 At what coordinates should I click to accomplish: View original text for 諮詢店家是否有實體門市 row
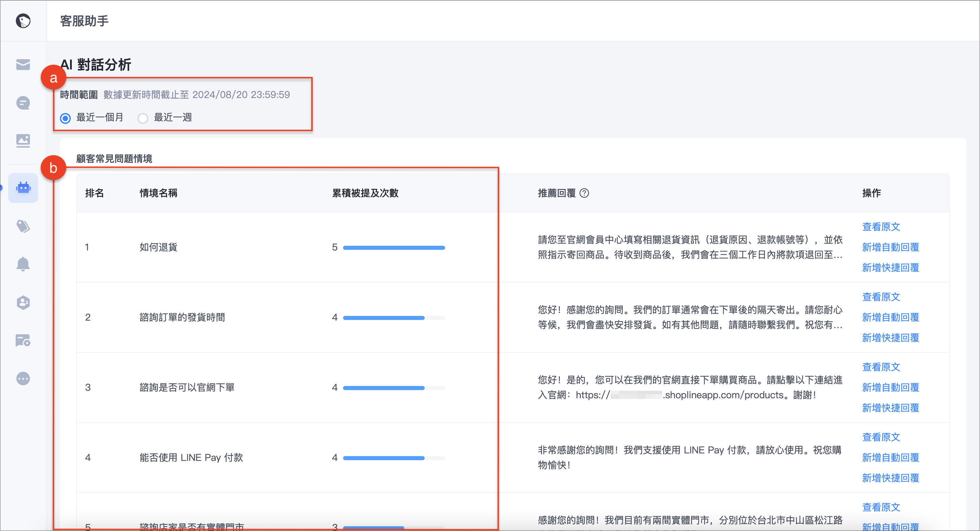(x=881, y=508)
